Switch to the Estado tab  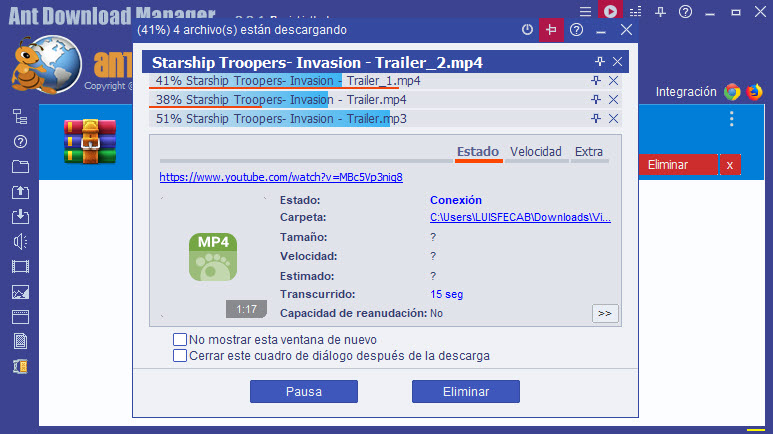click(478, 152)
